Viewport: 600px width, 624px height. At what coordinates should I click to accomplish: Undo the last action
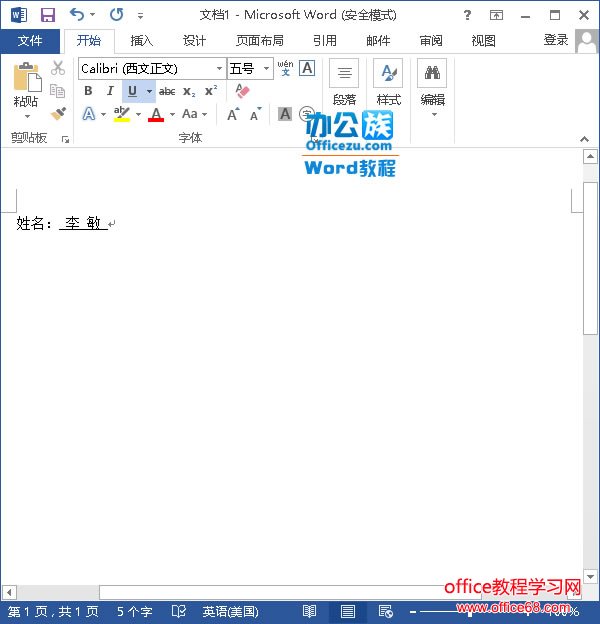click(77, 15)
